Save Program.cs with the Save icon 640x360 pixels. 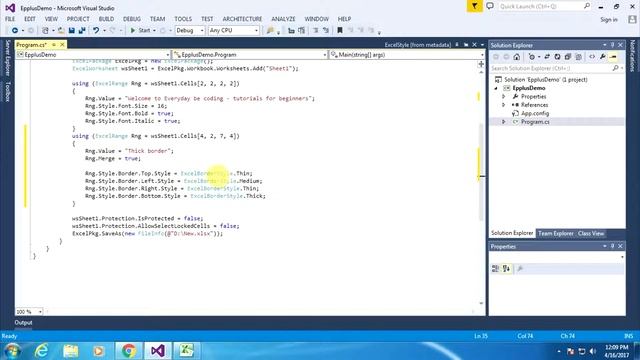pyautogui.click(x=71, y=31)
